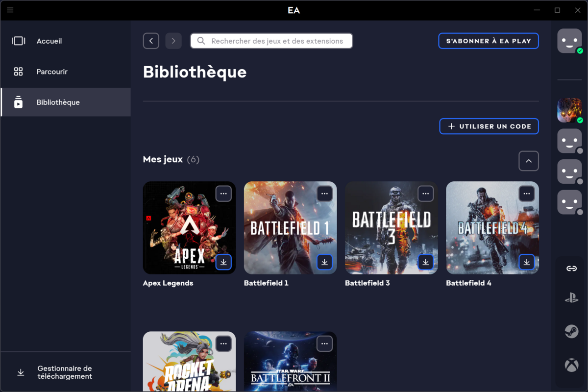Download Battlefield 1

coord(324,262)
